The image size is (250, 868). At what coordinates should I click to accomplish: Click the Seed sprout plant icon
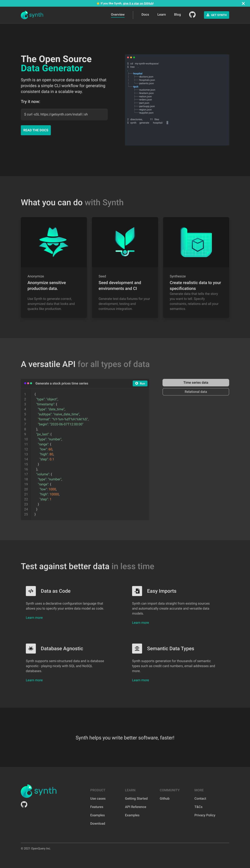pos(125,242)
